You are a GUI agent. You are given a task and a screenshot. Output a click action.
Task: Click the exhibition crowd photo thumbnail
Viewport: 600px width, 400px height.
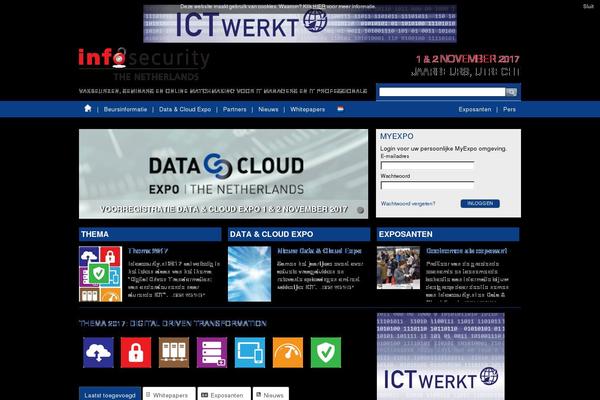click(x=398, y=268)
